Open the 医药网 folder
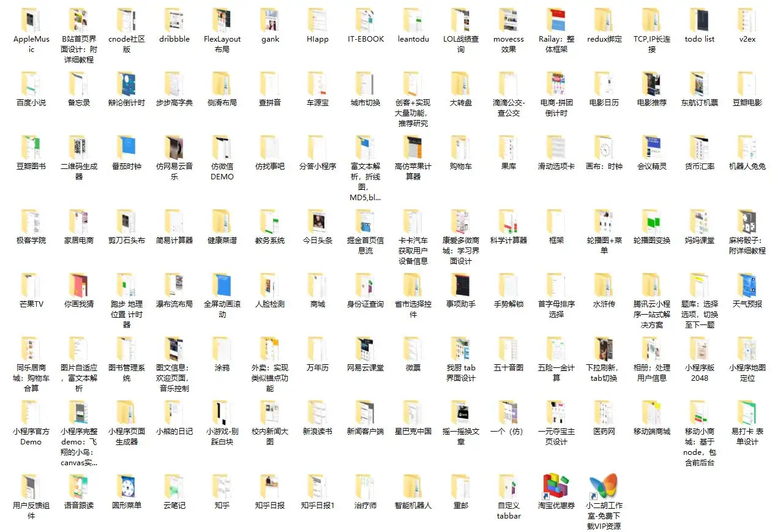Viewport: 775px width, 532px height. [604, 412]
